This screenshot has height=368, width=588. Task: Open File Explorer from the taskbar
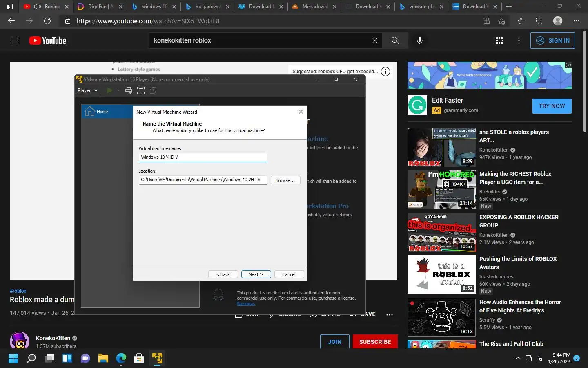pyautogui.click(x=103, y=359)
